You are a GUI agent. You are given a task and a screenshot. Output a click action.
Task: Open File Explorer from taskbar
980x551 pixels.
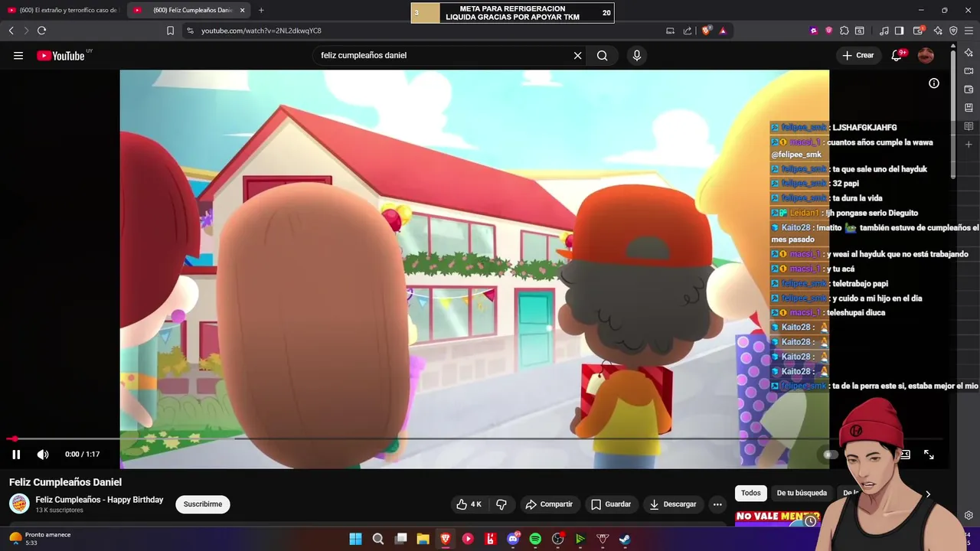pos(423,539)
